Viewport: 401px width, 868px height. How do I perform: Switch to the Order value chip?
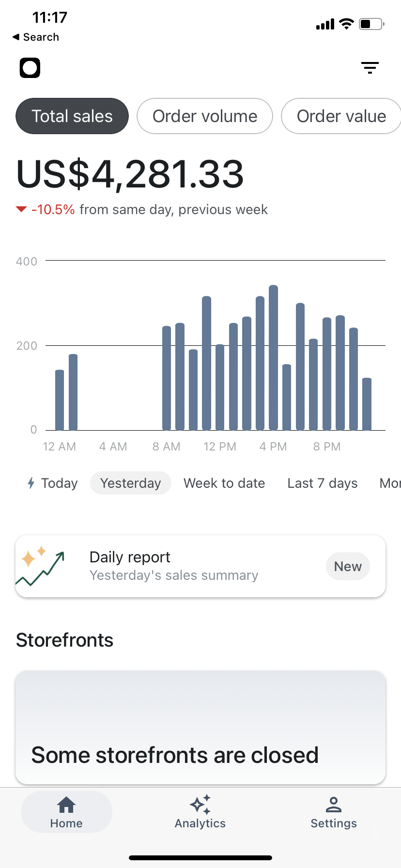click(x=341, y=116)
